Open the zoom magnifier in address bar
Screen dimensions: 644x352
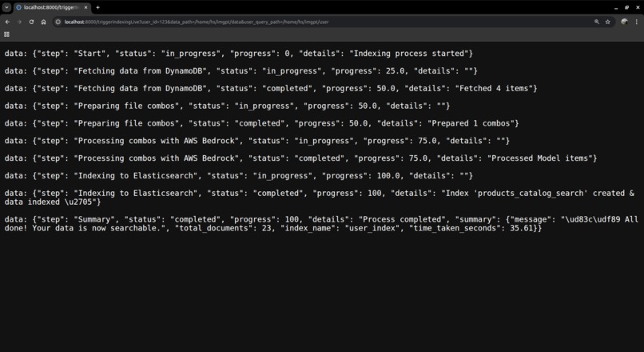pyautogui.click(x=596, y=22)
